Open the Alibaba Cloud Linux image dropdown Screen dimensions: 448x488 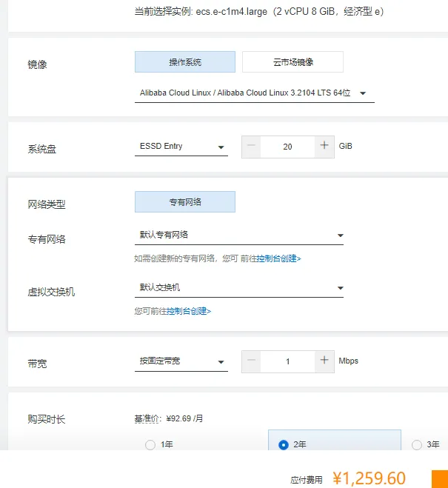click(x=254, y=93)
